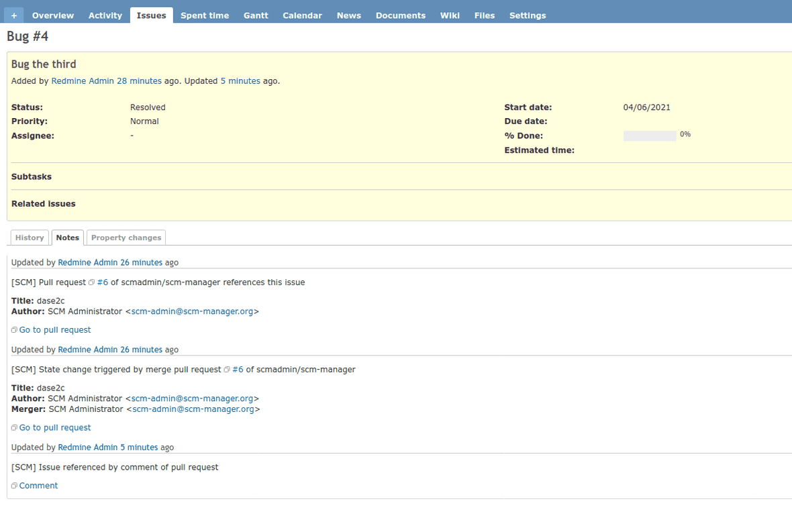Click the Comment icon in the last note
792x532 pixels.
tap(13, 484)
